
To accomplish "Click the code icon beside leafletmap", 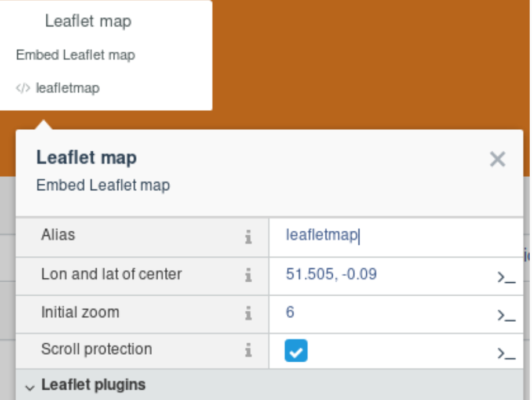I will pos(23,89).
